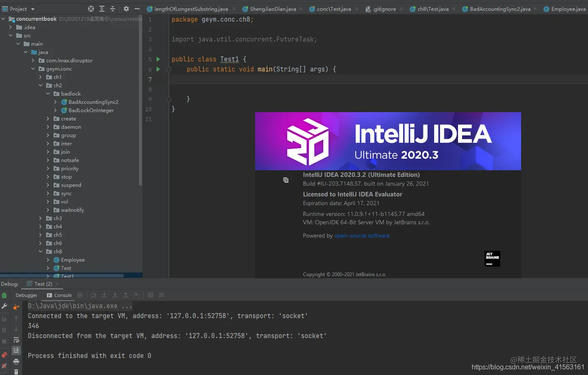Toggle Soft-Wrap in console
Viewport: 588px width, 375px height.
16,340
